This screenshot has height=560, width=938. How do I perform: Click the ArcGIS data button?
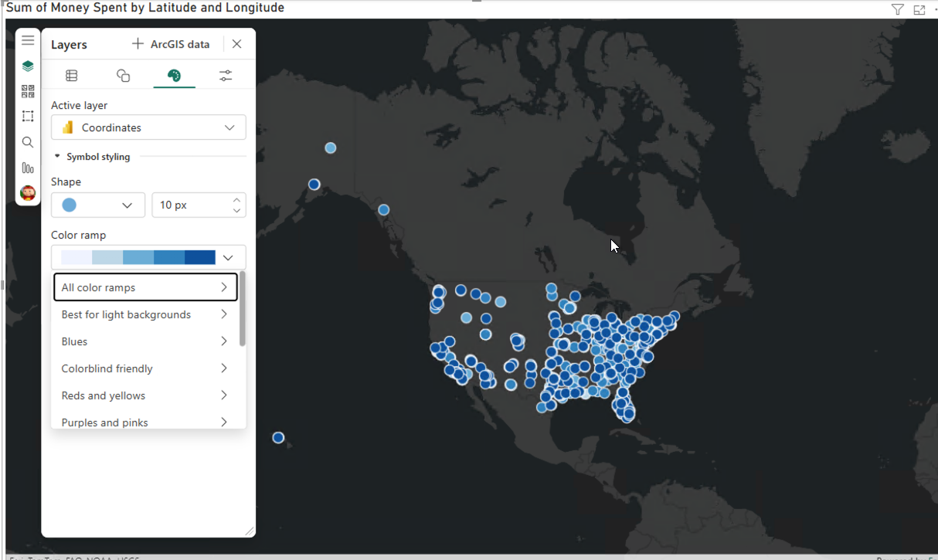tap(171, 44)
